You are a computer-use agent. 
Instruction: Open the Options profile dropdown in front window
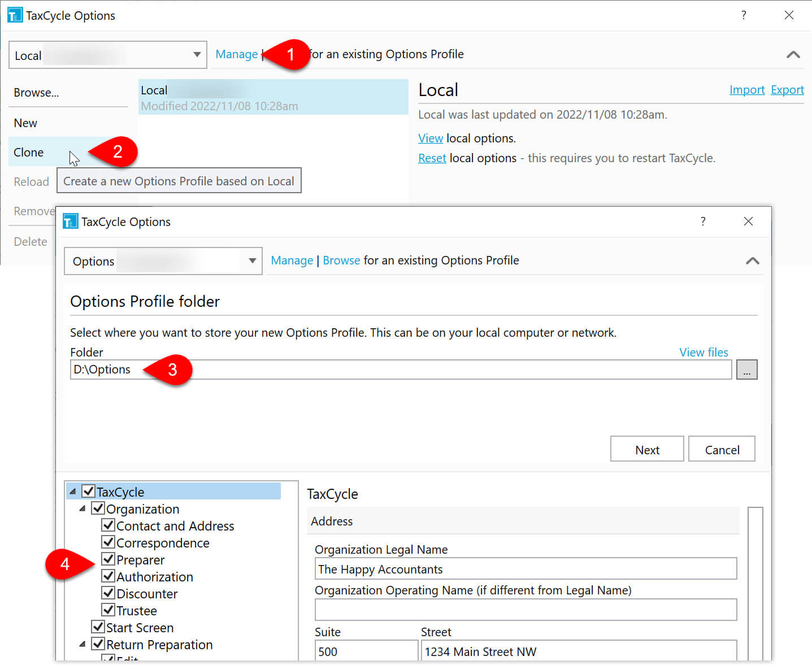tap(163, 261)
